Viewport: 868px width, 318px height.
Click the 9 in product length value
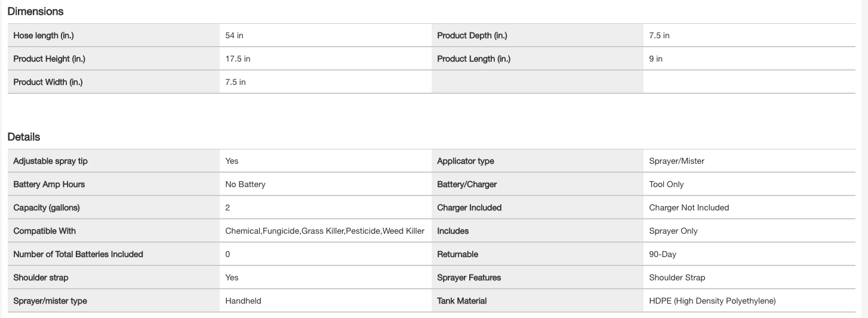coord(655,59)
